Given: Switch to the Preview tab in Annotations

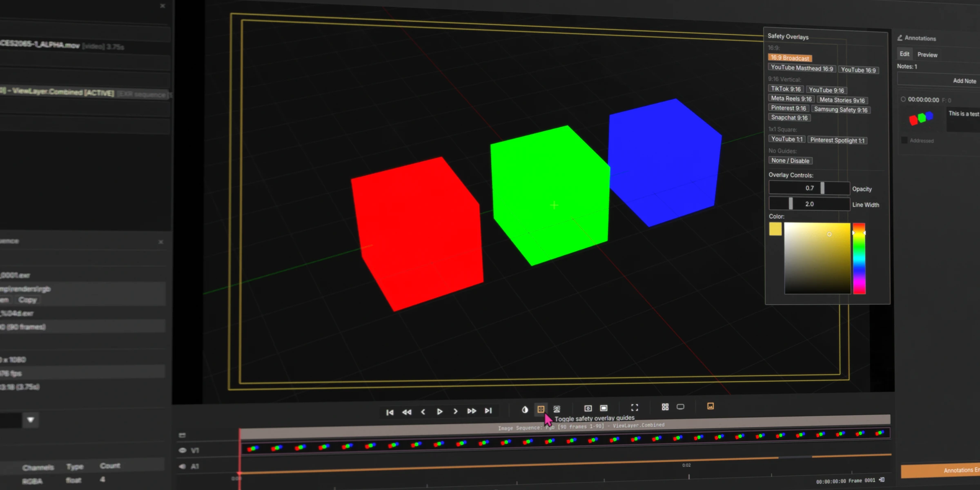Looking at the screenshot, I should [x=927, y=55].
